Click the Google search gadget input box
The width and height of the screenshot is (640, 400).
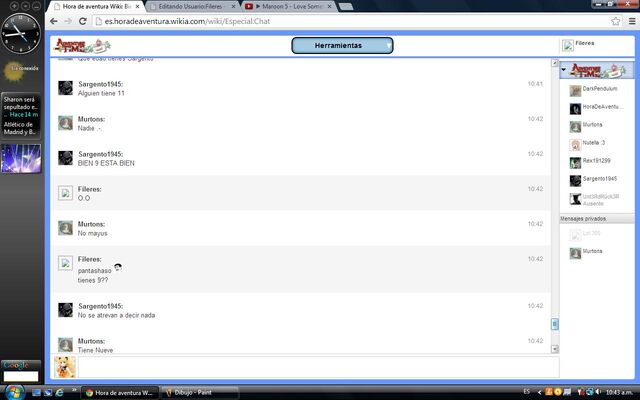pyautogui.click(x=21, y=376)
